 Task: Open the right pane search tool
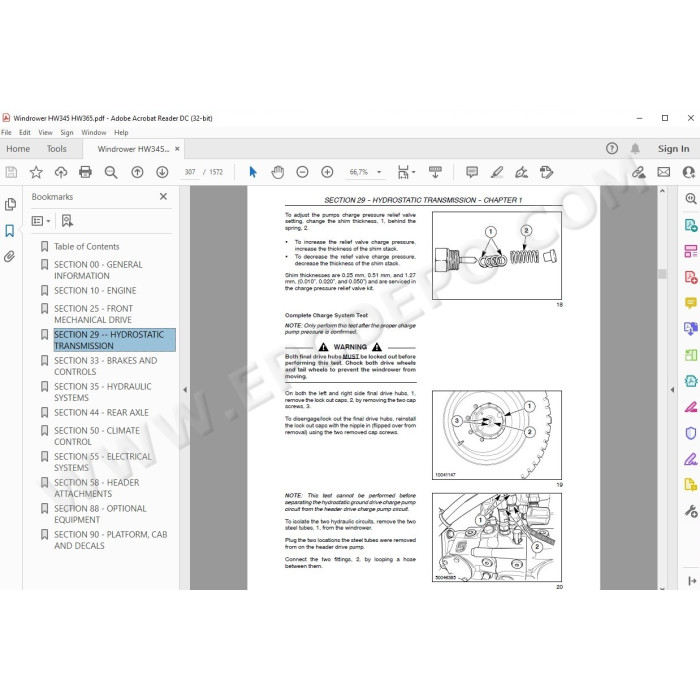(691, 199)
